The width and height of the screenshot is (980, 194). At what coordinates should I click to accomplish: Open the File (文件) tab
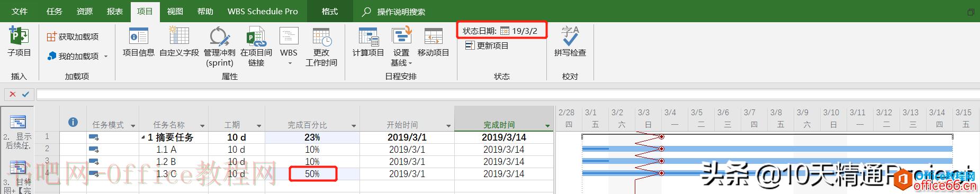(x=20, y=11)
